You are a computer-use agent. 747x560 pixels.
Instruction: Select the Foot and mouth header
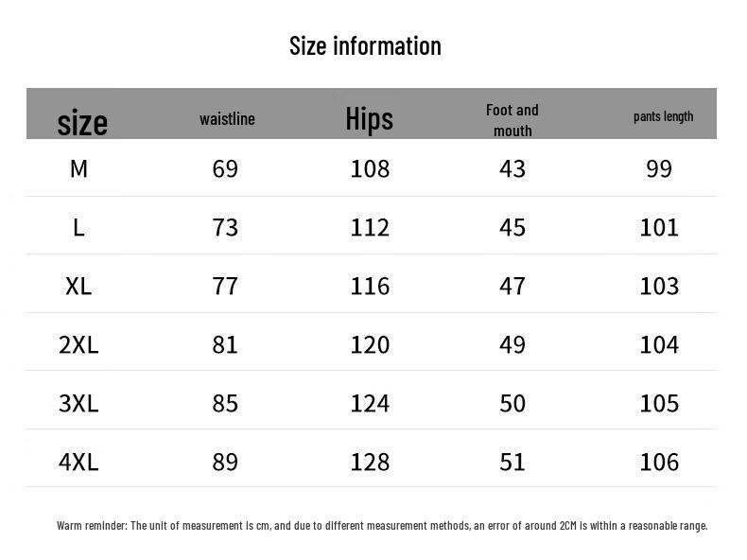tap(512, 120)
